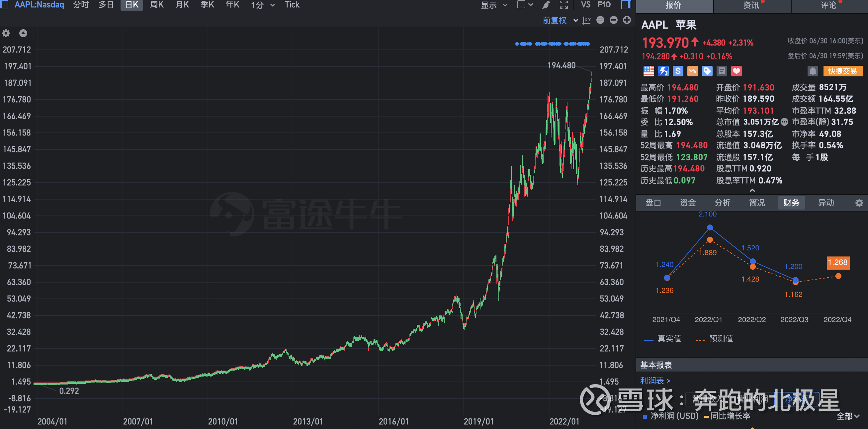This screenshot has height=429, width=868.
Task: Zoom in the chart with plus icon
Action: tap(627, 20)
